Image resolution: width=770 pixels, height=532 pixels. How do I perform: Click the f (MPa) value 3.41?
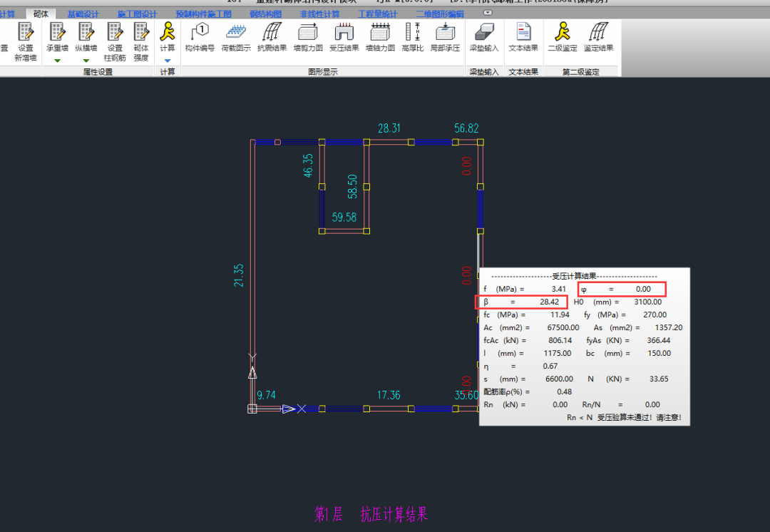pyautogui.click(x=558, y=290)
